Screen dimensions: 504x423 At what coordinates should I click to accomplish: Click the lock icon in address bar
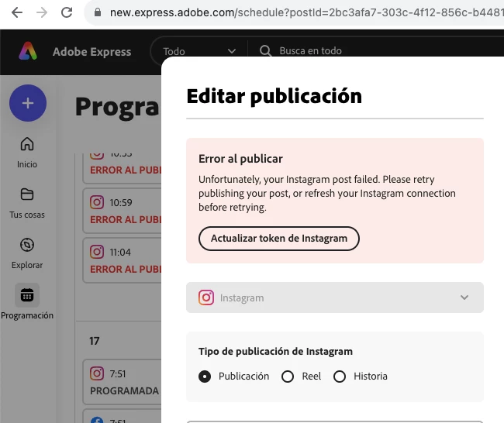coord(98,12)
